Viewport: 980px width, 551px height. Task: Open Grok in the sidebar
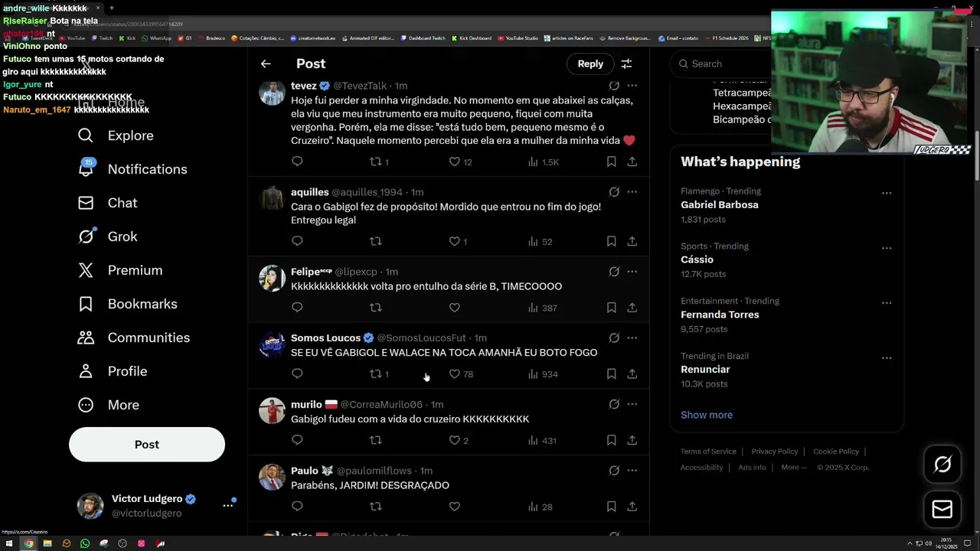click(x=107, y=236)
